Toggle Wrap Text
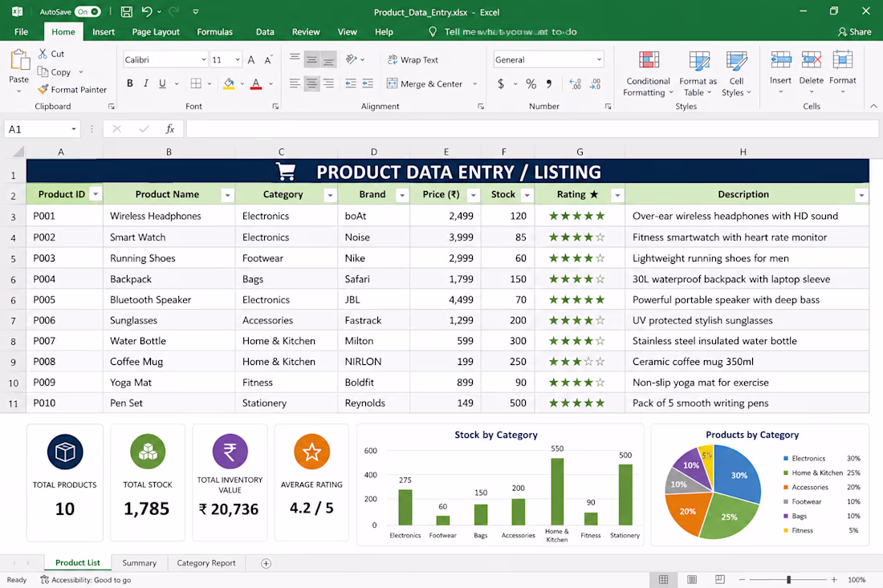 (x=413, y=59)
